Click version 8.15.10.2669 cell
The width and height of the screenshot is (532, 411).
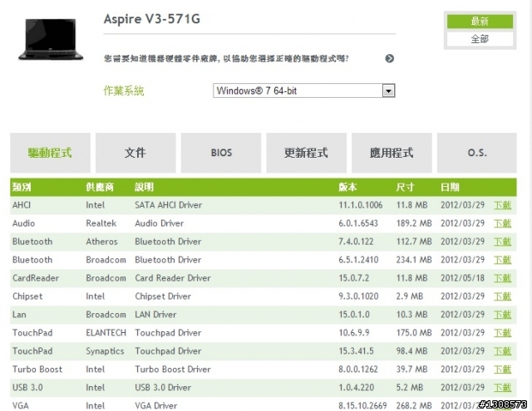pos(362,405)
